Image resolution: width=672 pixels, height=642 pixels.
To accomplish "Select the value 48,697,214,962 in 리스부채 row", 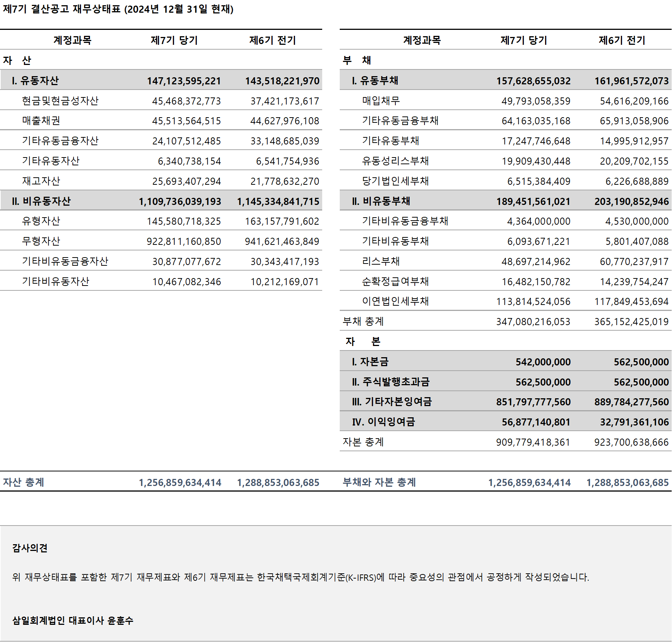I will click(536, 262).
